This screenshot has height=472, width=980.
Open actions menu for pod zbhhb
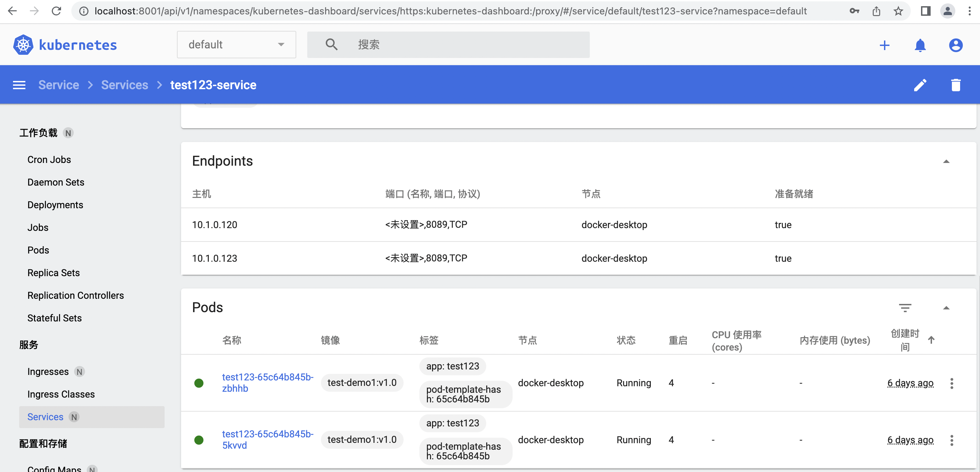pos(952,383)
